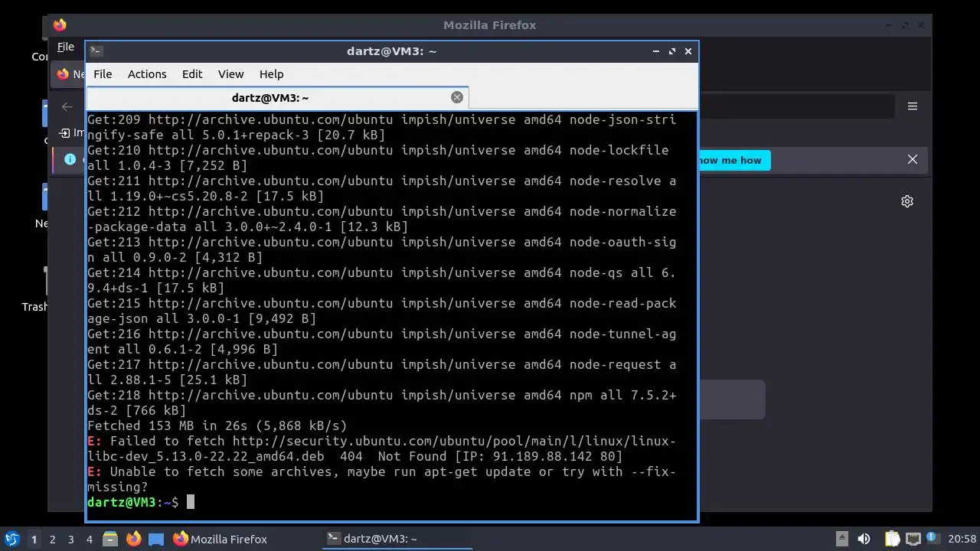Select the dartz@VM3: ~ terminal tab
This screenshot has height=551, width=980.
pos(269,97)
